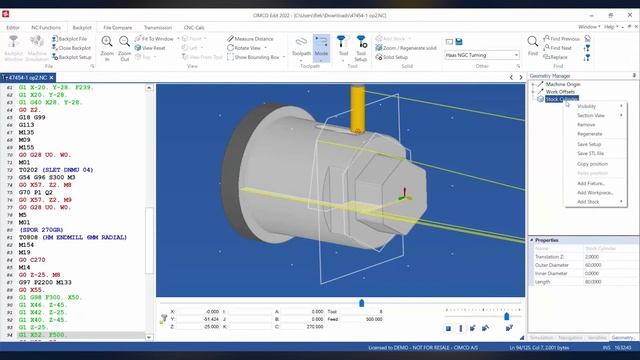Viewport: 640px width, 360px height.
Task: Click the next tool change icon
Action: [587, 58]
